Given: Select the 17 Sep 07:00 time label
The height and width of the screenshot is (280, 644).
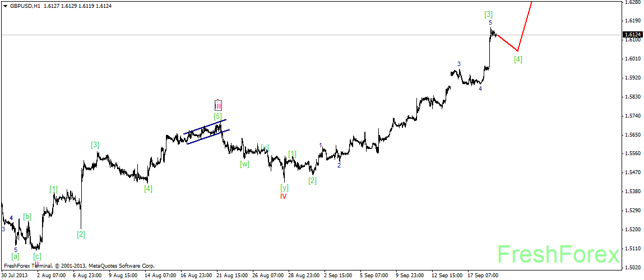Looking at the screenshot, I should [483, 276].
